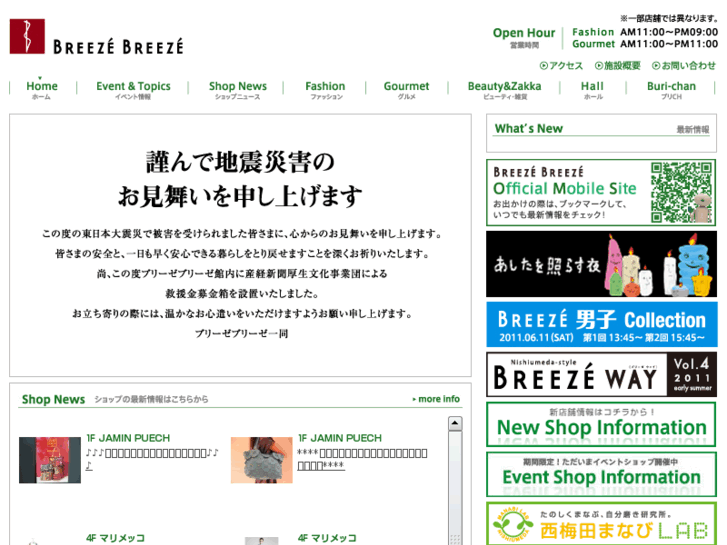Screen dimensions: 727x545
Task: Open the Home menu item
Action: pyautogui.click(x=42, y=89)
